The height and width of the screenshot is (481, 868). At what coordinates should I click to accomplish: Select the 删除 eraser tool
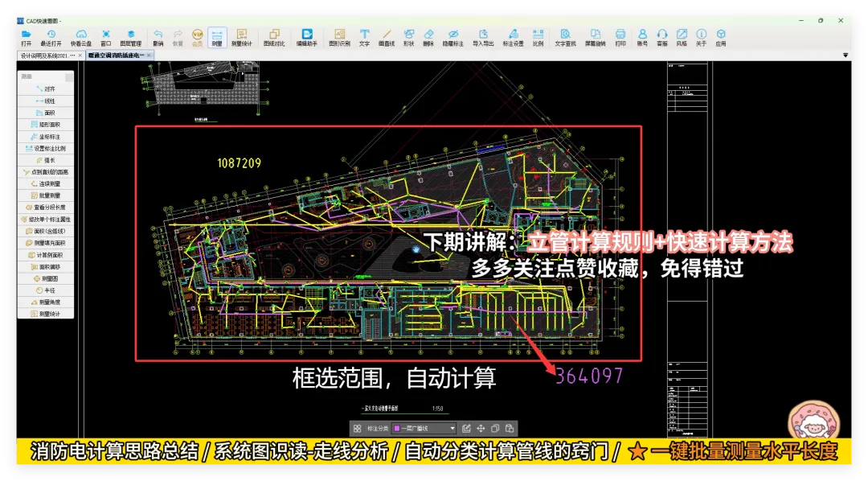coord(428,38)
